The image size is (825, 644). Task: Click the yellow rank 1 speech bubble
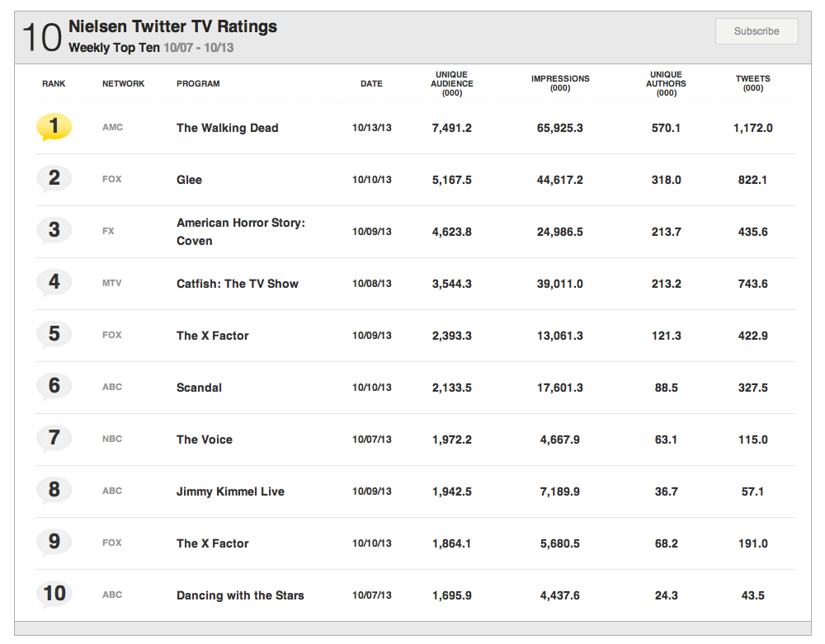pos(54,127)
